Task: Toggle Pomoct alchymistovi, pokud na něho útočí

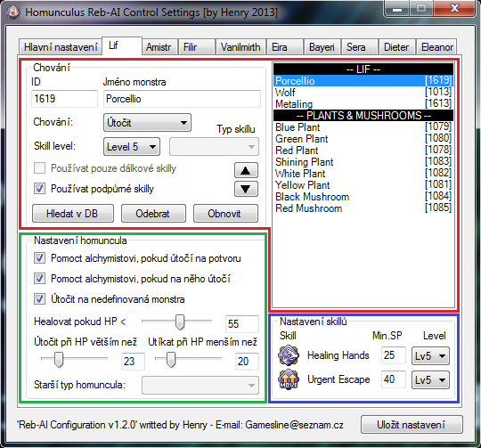Action: point(39,279)
